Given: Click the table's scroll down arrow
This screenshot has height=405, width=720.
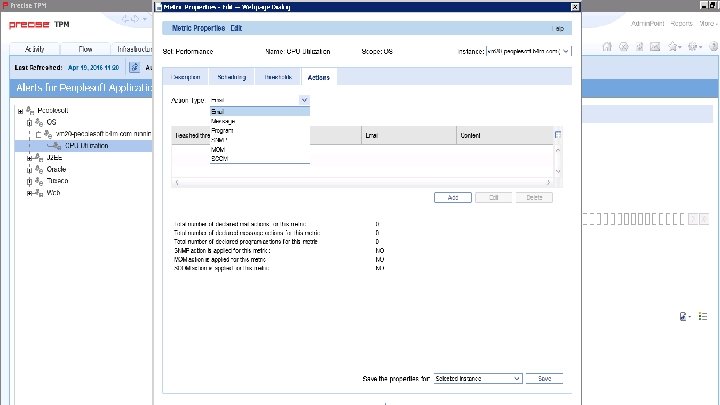Looking at the screenshot, I should 558,171.
